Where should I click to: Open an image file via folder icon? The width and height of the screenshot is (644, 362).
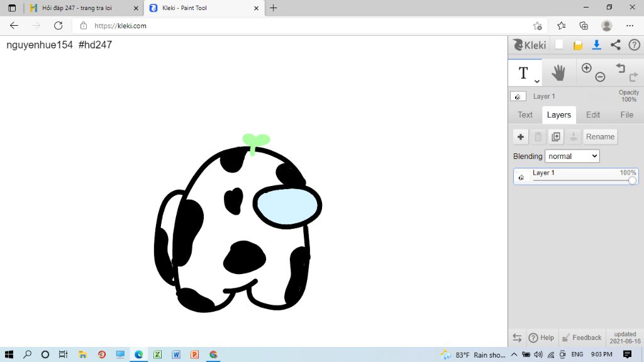[x=578, y=45]
